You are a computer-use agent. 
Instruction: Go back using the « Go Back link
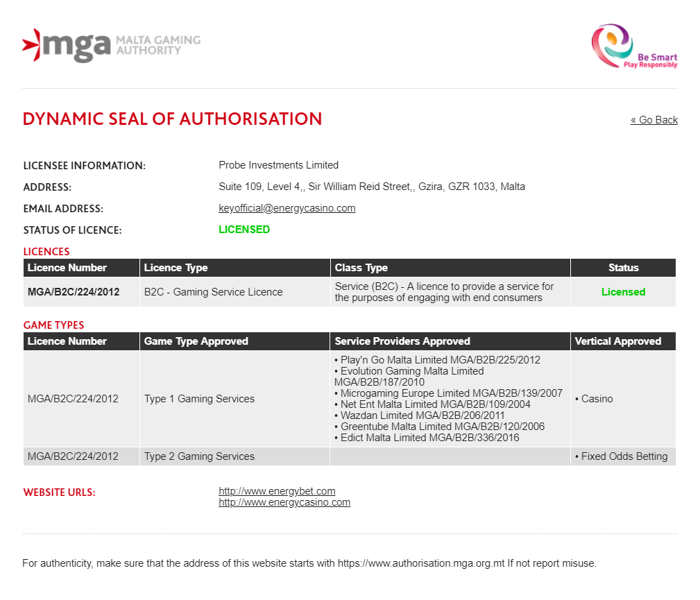pyautogui.click(x=654, y=120)
